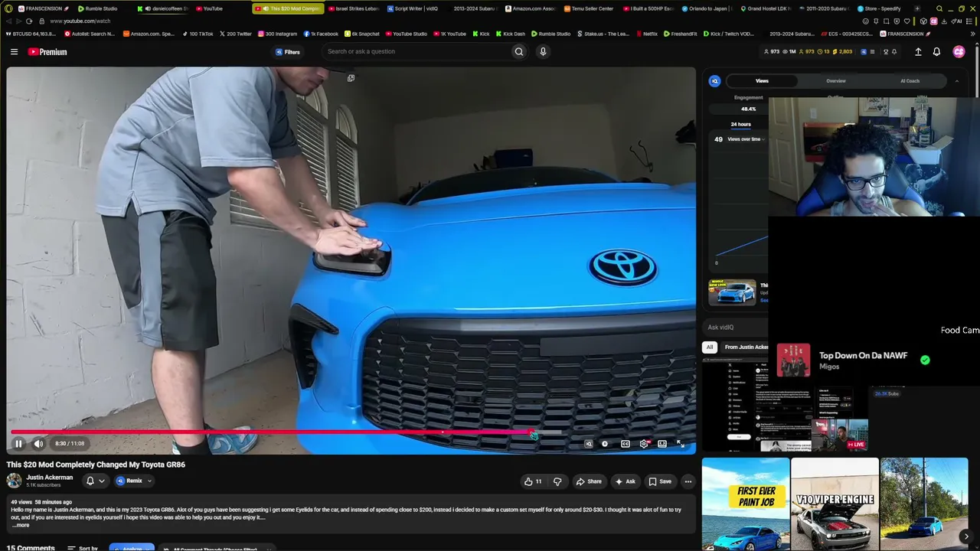The image size is (980, 551).
Task: Open the '100 TikTok' bookmark
Action: (x=198, y=34)
